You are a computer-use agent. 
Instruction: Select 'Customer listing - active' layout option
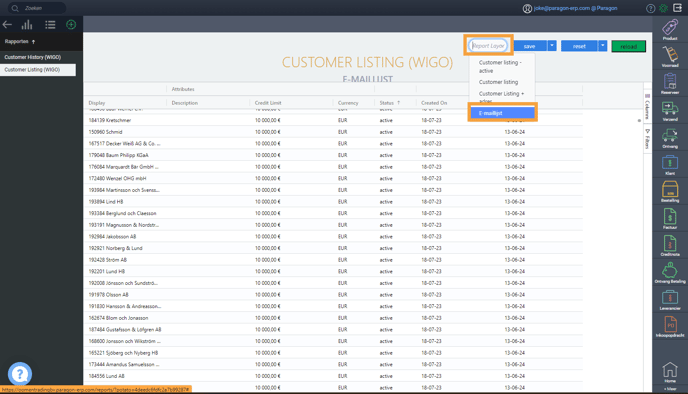coord(502,66)
